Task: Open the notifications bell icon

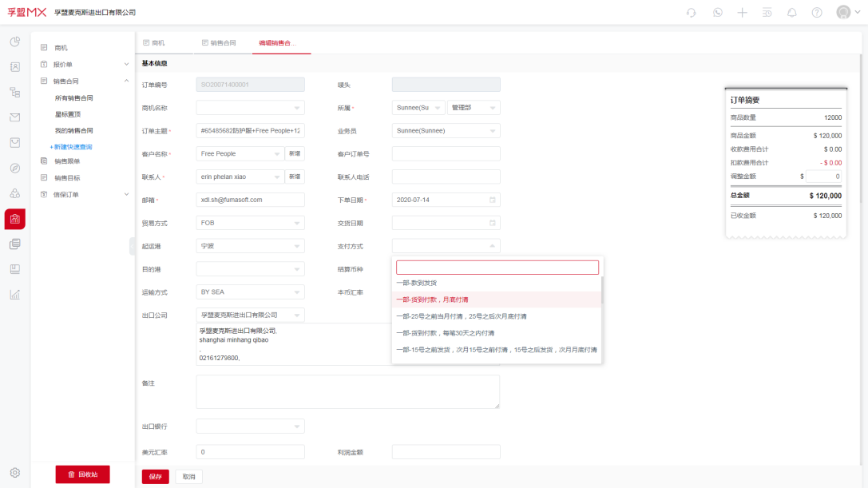Action: tap(791, 13)
